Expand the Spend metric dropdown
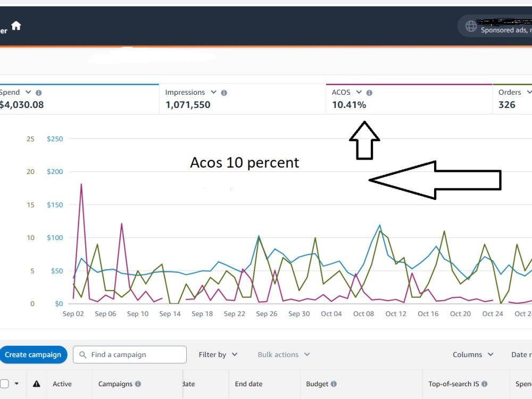This screenshot has height=399, width=532. (28, 92)
